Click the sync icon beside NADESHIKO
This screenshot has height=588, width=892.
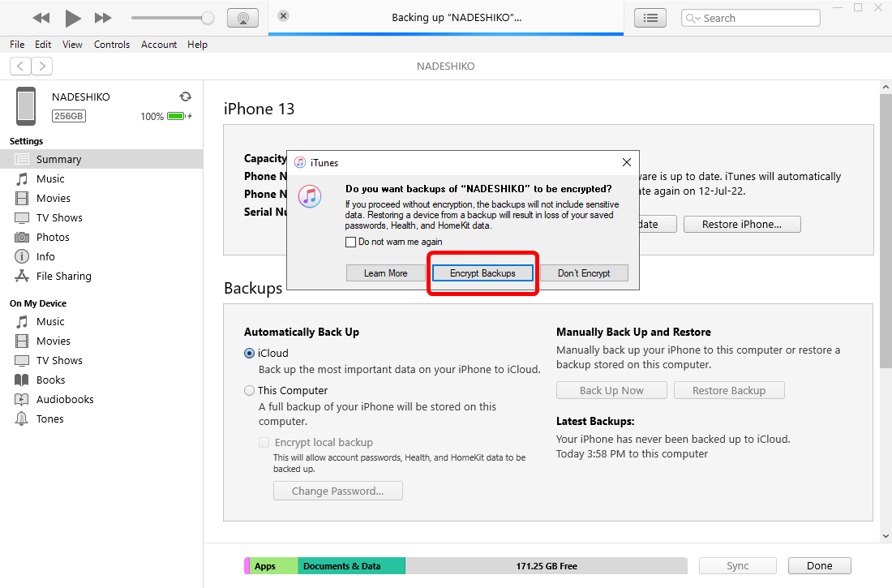(x=185, y=97)
